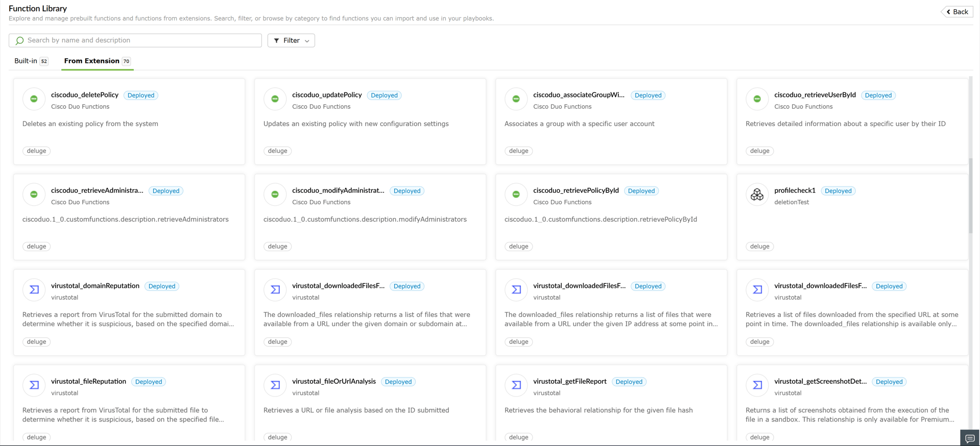Image resolution: width=980 pixels, height=446 pixels.
Task: Open the profilecheck1 function title
Action: click(795, 190)
